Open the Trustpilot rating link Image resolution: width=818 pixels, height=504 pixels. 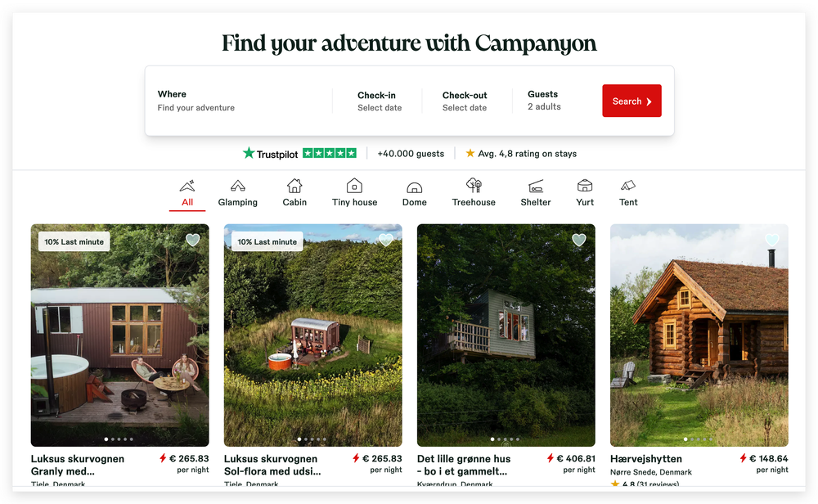(299, 153)
